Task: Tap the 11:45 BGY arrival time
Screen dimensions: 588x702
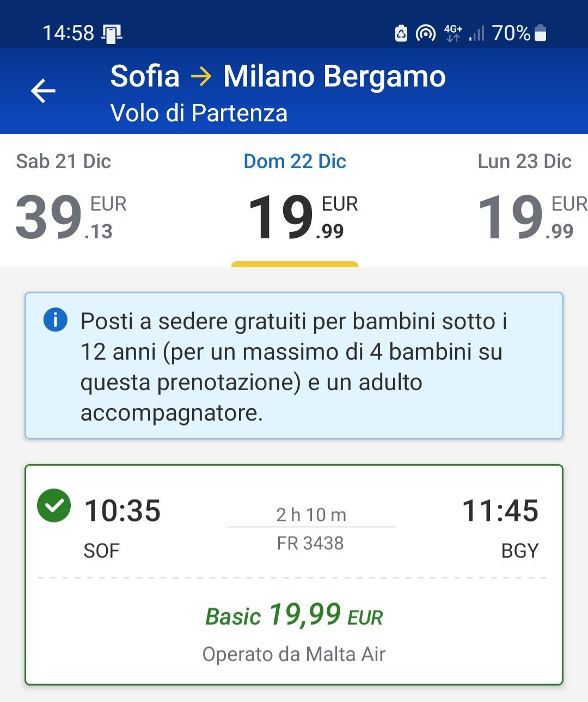Action: click(500, 512)
